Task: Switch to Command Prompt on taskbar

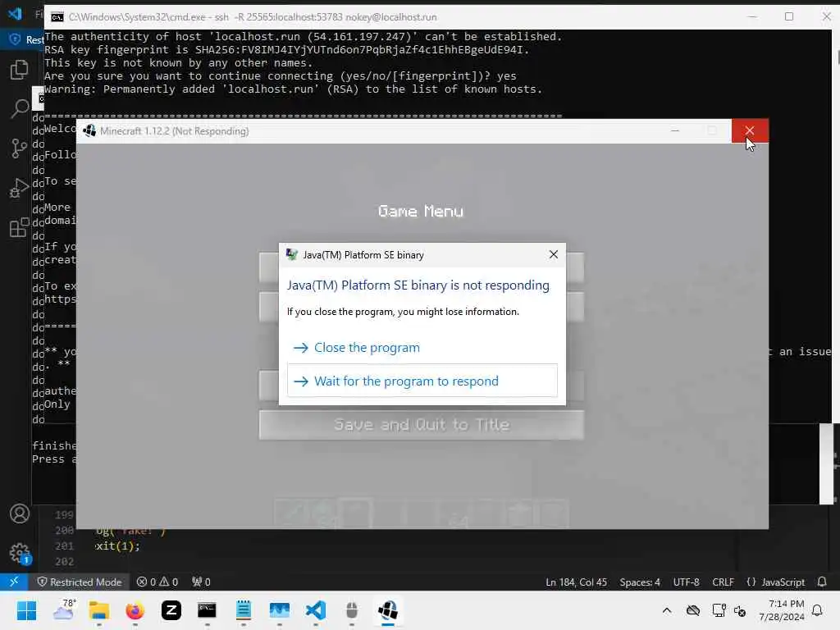Action: point(207,610)
